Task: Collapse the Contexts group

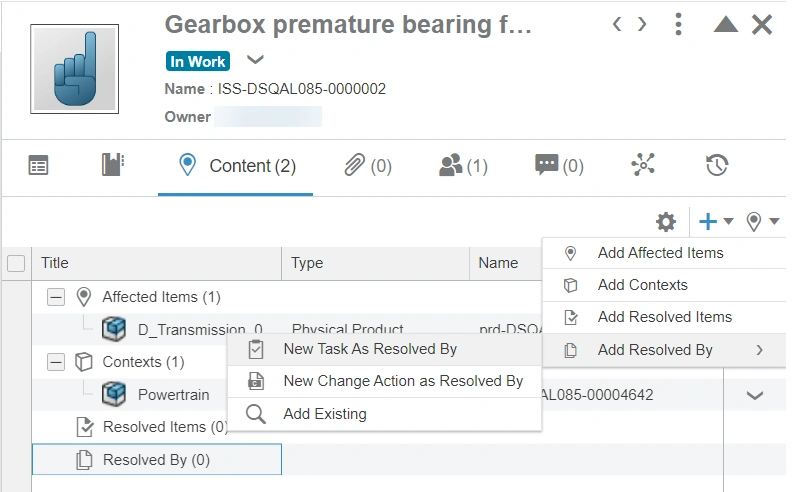Action: tap(56, 362)
